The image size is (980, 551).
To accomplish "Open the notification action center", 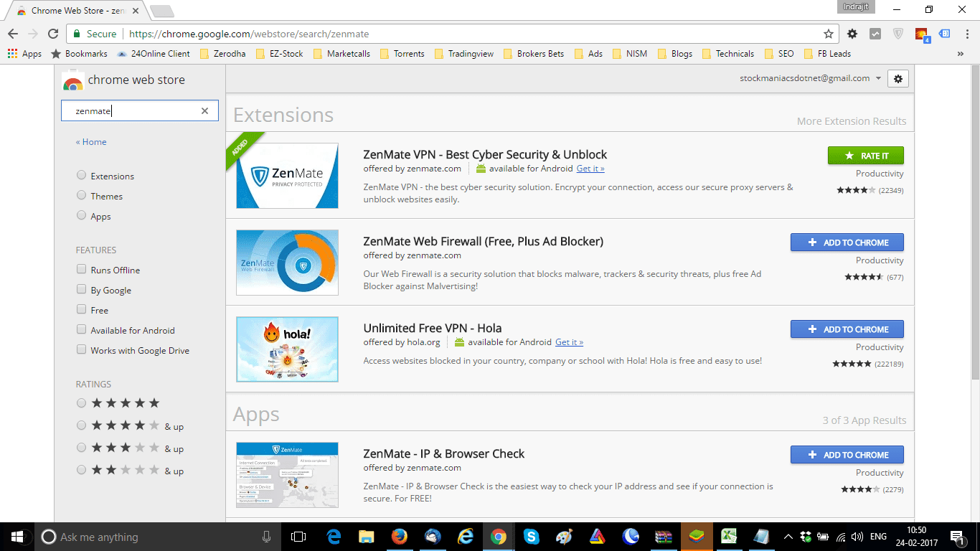I will tap(957, 537).
